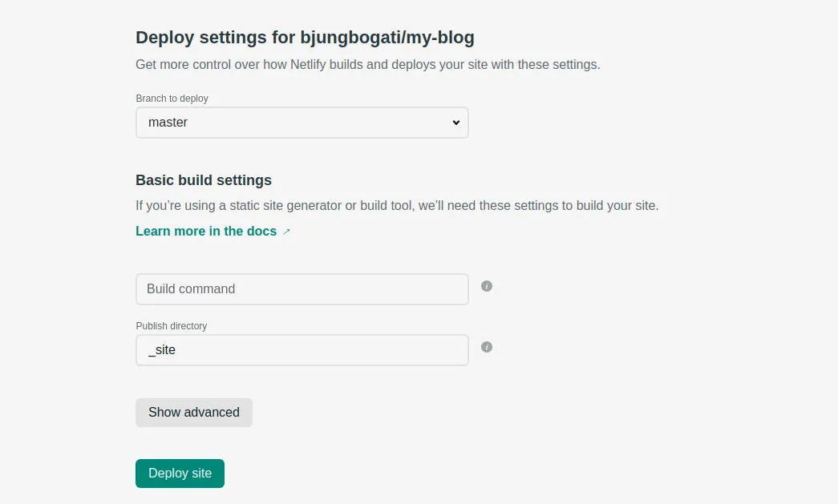Open 'Learn more in the docs' link
838x504 pixels.
pyautogui.click(x=206, y=231)
